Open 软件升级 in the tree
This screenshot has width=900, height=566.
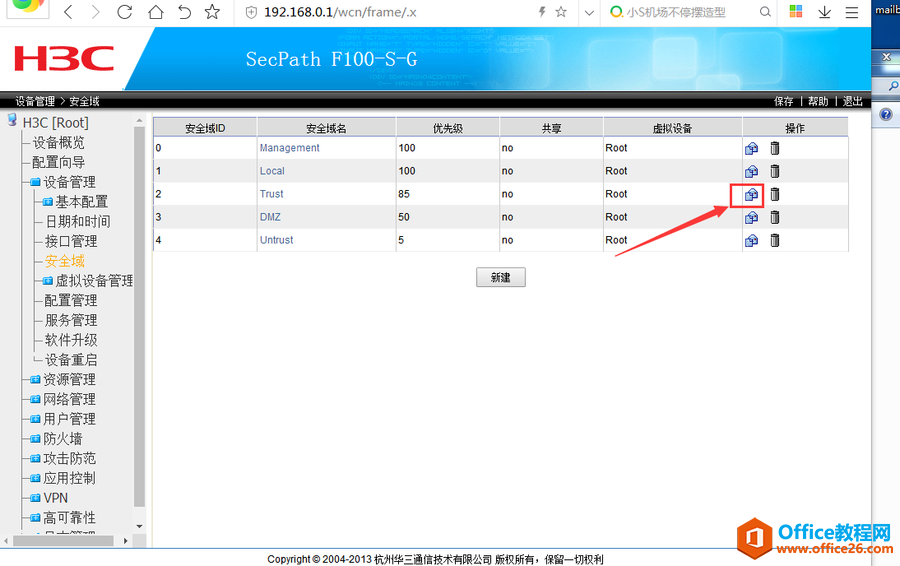71,340
